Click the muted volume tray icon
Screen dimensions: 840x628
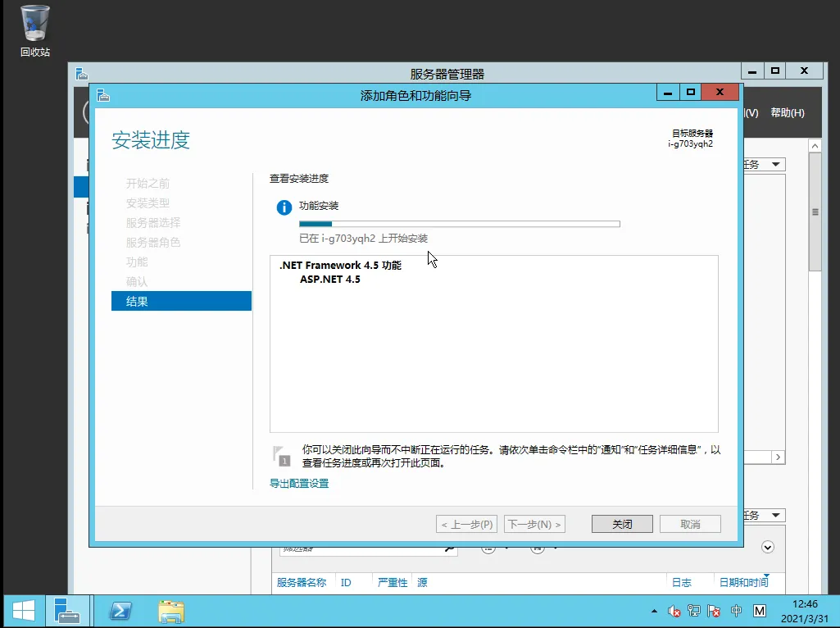coord(674,611)
